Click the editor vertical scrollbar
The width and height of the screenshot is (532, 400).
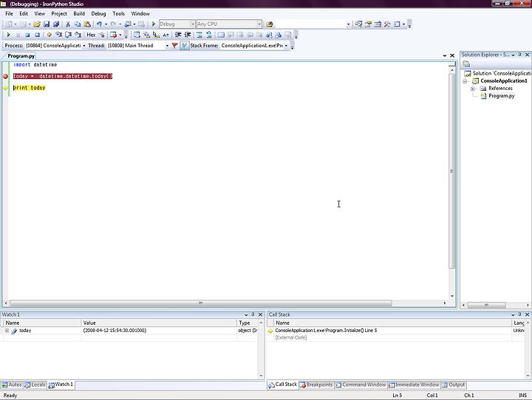point(452,171)
